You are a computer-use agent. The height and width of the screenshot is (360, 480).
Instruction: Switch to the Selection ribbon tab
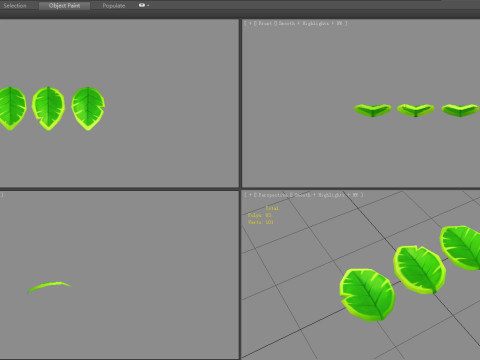(x=15, y=6)
